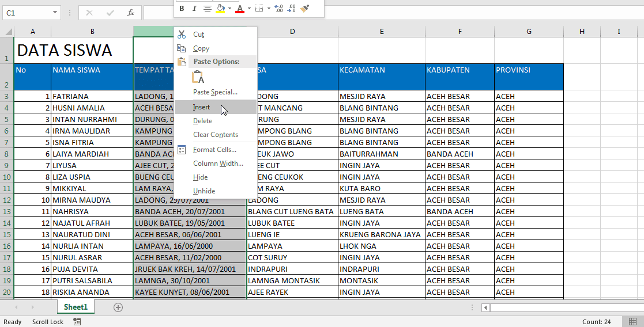Click the KABUPATEN header cell
Image resolution: width=644 pixels, height=327 pixels.
coord(460,77)
